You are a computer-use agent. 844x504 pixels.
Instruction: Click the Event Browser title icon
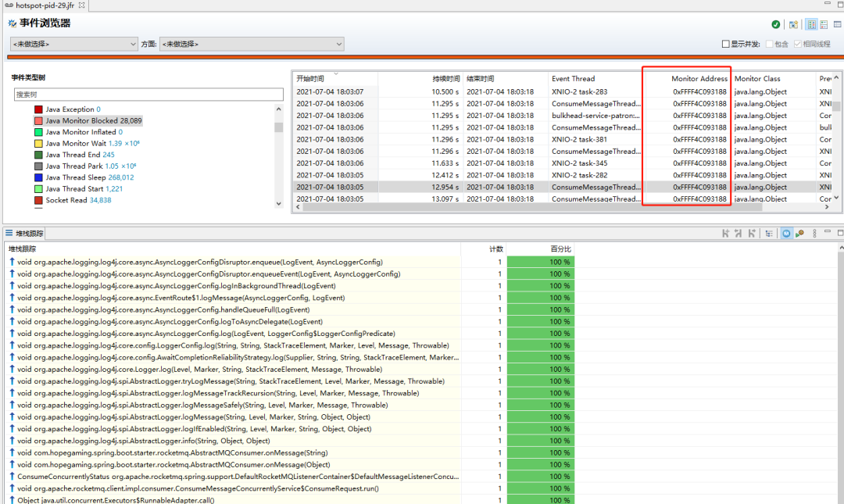12,23
